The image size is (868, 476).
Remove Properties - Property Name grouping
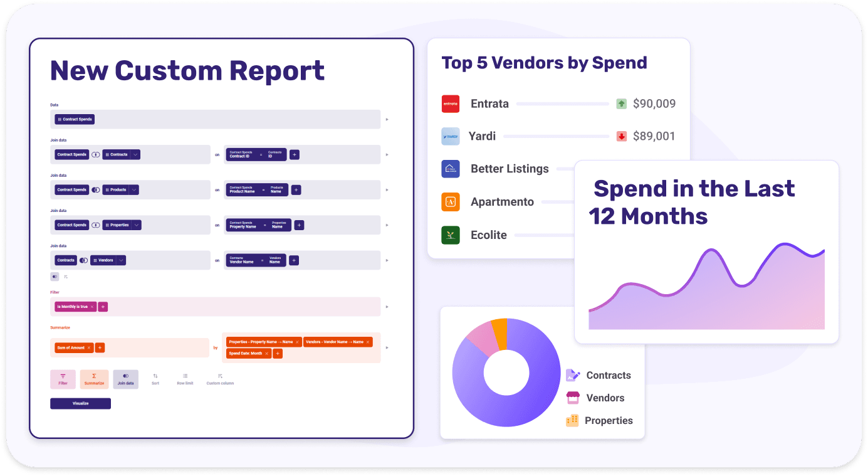(297, 342)
